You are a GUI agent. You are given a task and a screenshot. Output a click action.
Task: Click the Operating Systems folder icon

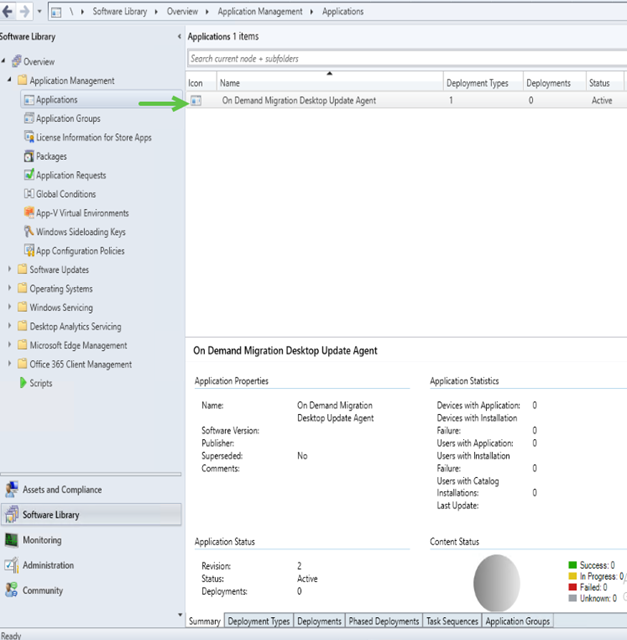(22, 288)
